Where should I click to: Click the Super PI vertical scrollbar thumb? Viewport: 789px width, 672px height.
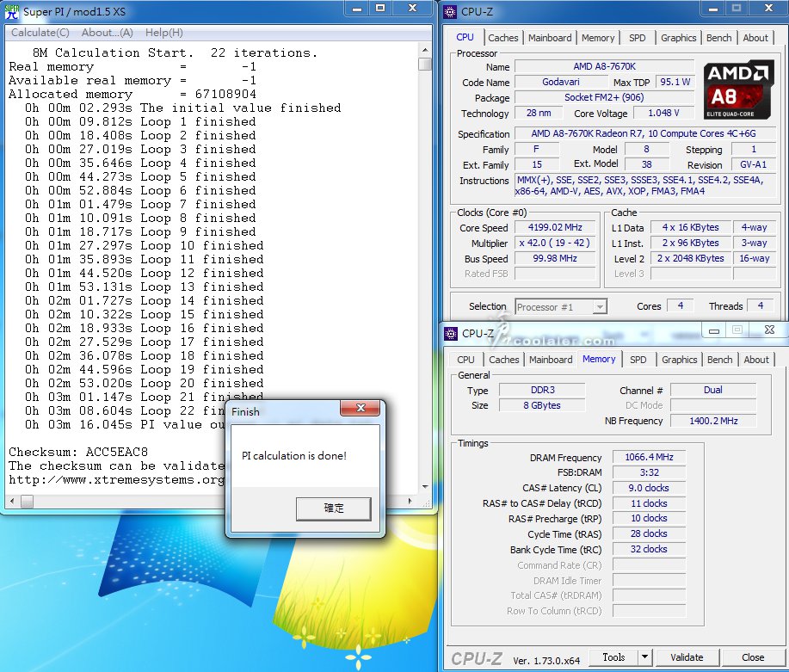(x=425, y=64)
